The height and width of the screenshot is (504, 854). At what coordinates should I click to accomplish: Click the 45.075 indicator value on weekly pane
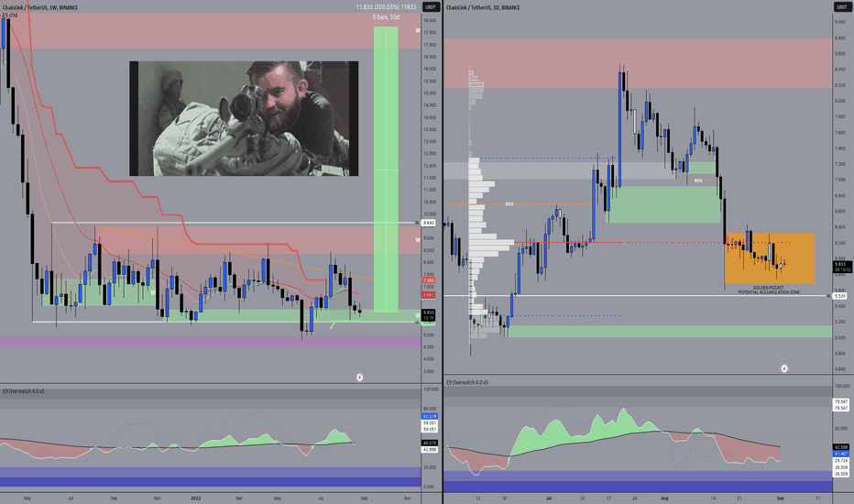[429, 443]
